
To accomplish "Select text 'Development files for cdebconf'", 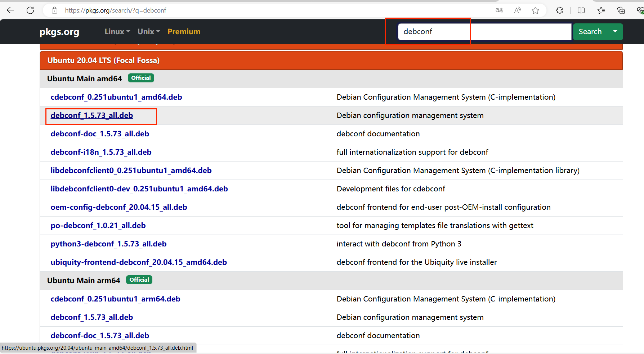I will (x=391, y=189).
